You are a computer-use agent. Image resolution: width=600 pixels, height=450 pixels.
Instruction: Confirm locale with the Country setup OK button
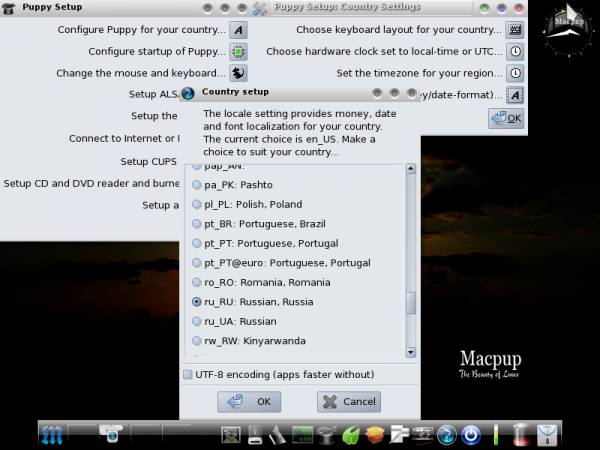[249, 401]
